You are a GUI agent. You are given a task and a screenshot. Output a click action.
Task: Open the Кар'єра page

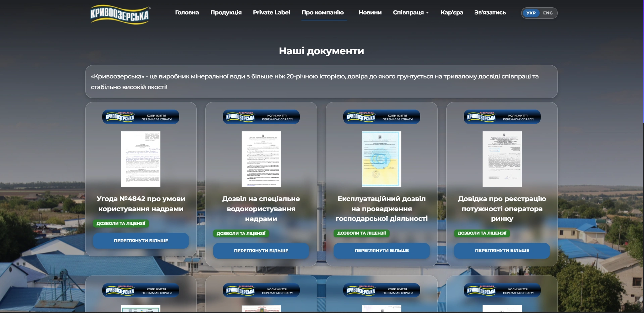[452, 12]
